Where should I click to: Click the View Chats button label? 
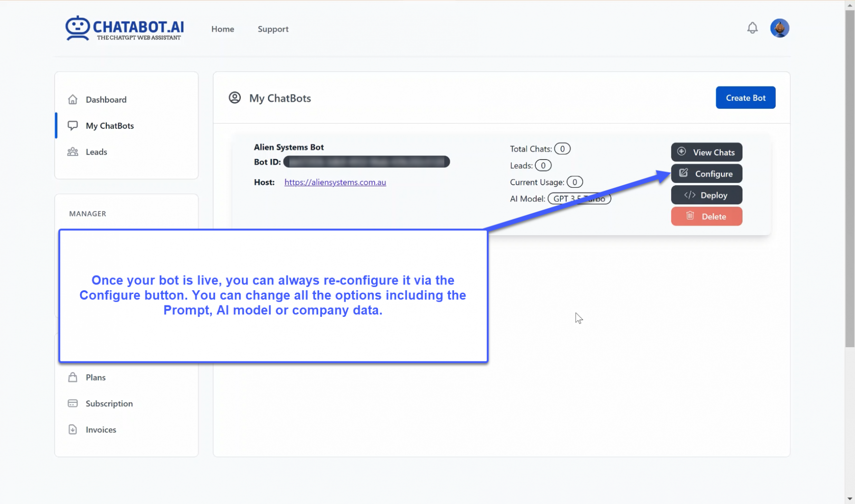(713, 152)
